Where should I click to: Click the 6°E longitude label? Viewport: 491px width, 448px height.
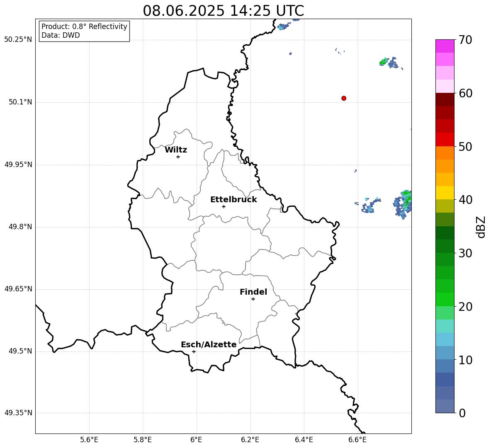click(196, 440)
